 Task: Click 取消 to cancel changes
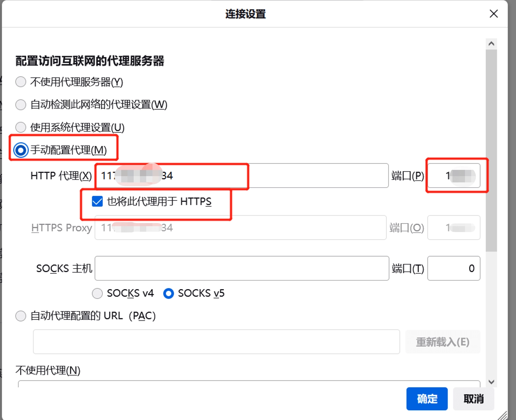coord(473,399)
